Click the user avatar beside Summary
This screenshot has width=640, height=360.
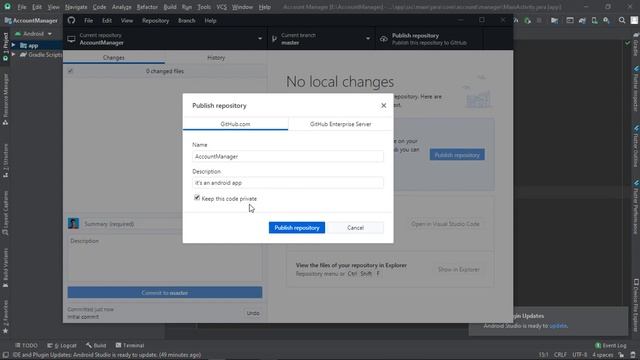click(x=73, y=223)
